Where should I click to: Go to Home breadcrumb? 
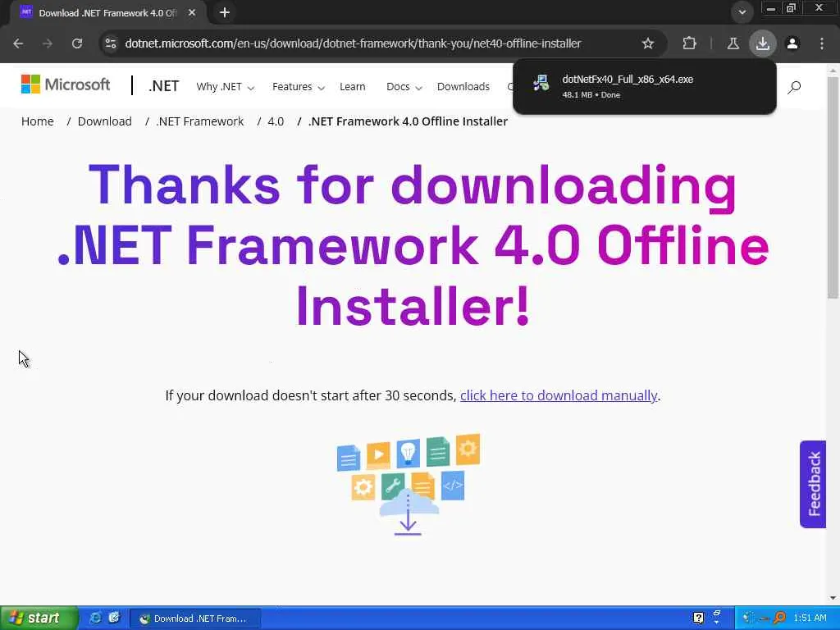click(38, 121)
